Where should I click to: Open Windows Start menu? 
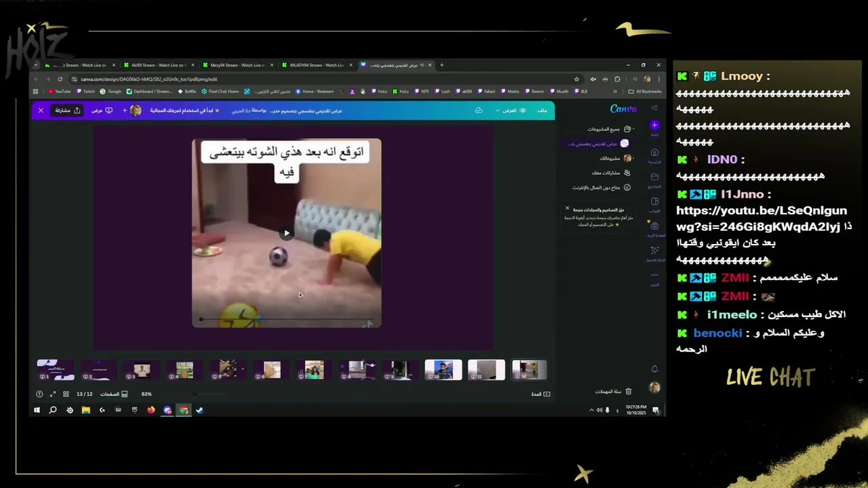[37, 410]
